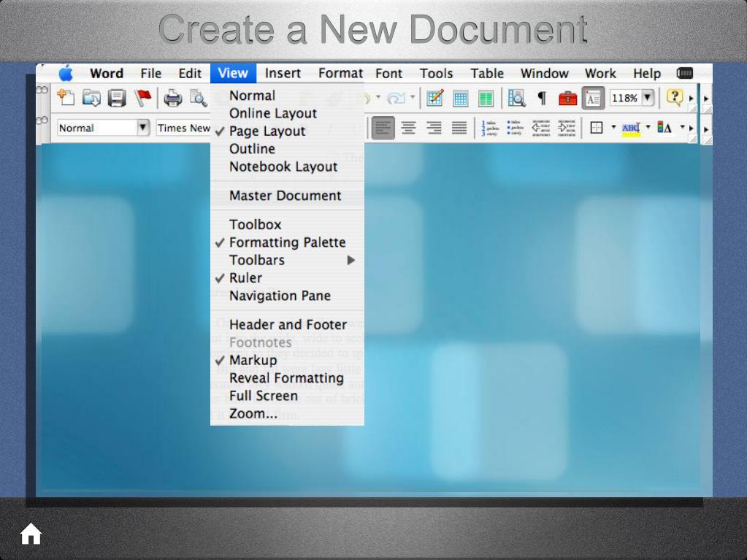Click the red Flag for Follow Up icon

pos(142,98)
